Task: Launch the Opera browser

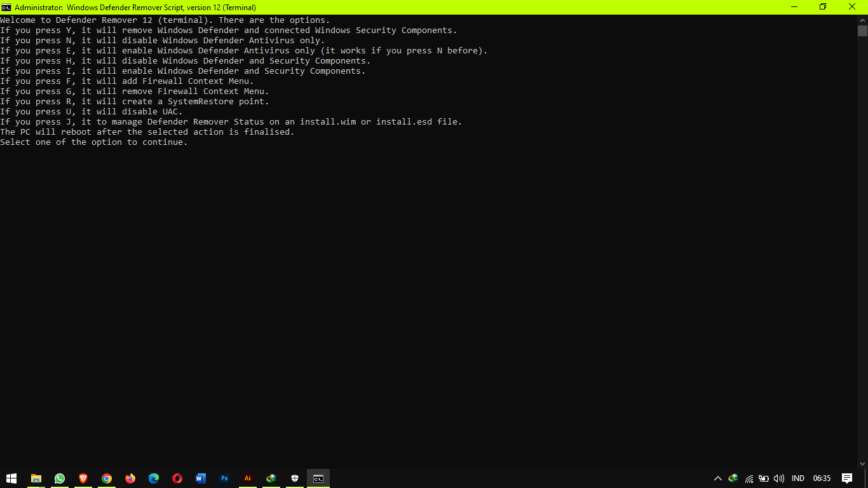Action: click(x=177, y=478)
